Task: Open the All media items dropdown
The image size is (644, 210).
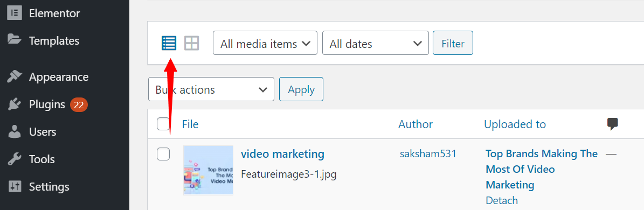Action: [265, 43]
